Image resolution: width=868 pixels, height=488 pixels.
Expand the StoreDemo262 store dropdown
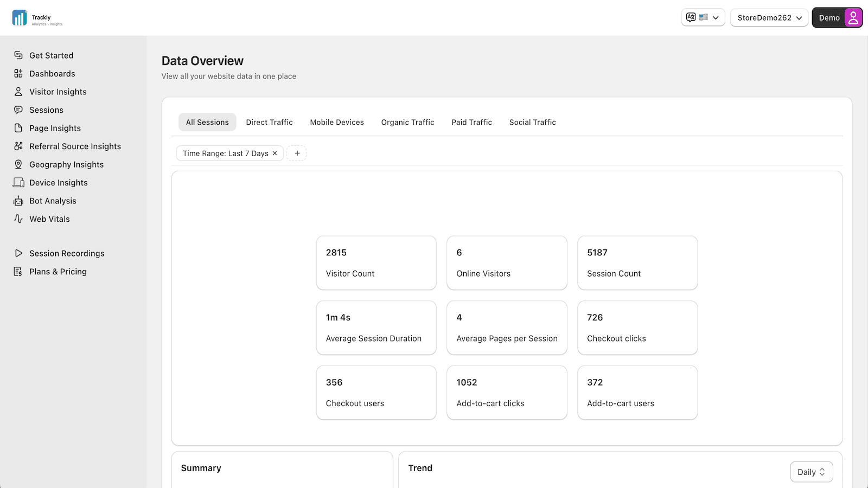pyautogui.click(x=769, y=18)
